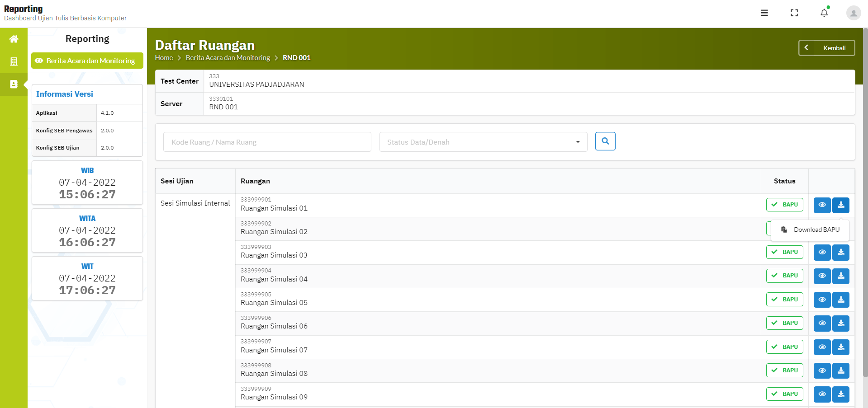868x408 pixels.
Task: Download file for Ruangan Simulasi 06
Action: 841,323
